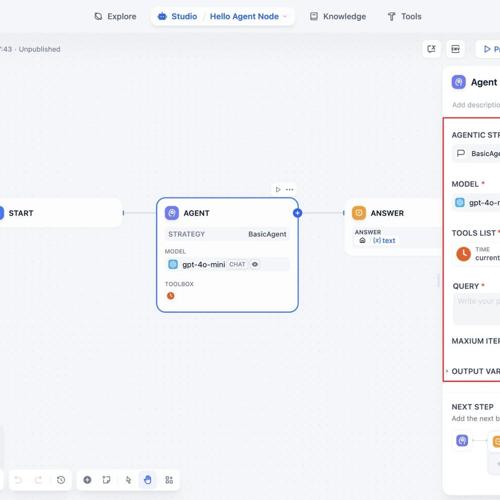Add a note using the sticky note icon
Image resolution: width=500 pixels, height=500 pixels.
(107, 480)
